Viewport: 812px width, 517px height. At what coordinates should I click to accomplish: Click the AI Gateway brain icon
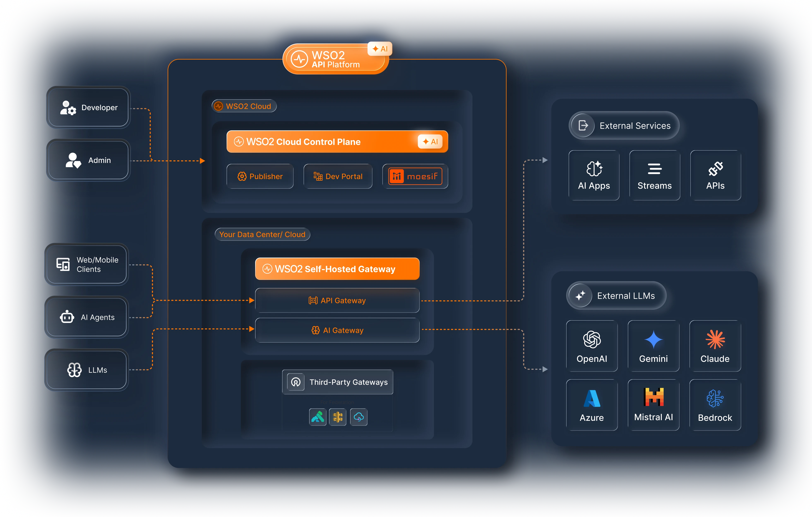[x=316, y=330]
